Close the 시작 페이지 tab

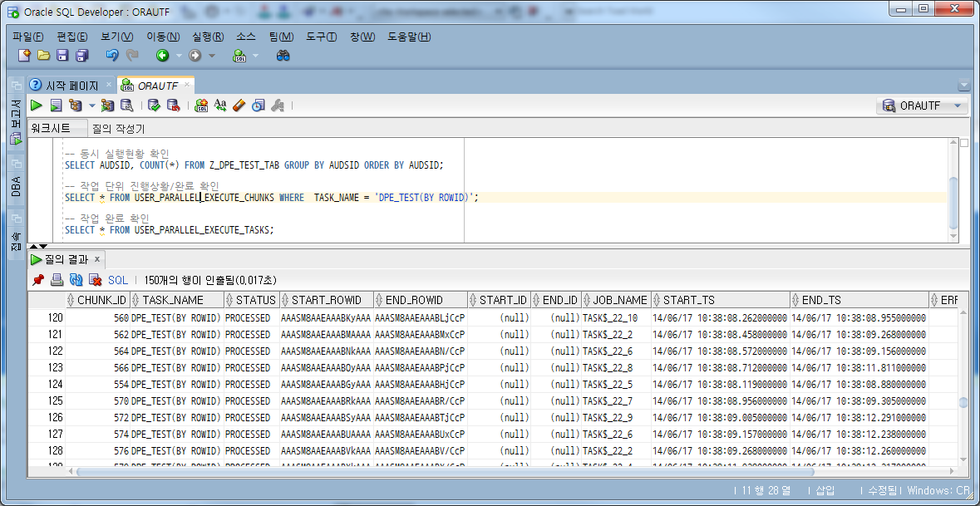[x=109, y=85]
